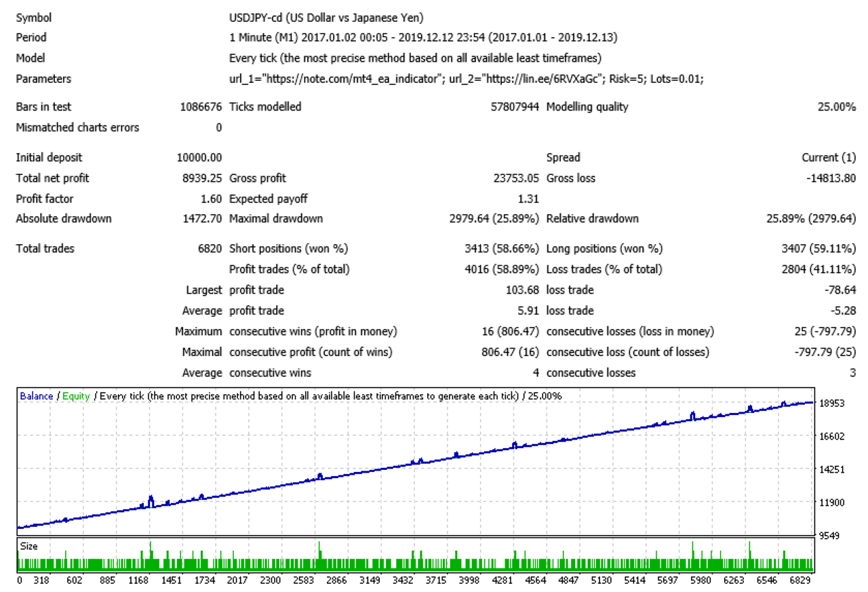Select the largest loss trade value -78.64
The width and height of the screenshot is (868, 592).
(841, 290)
